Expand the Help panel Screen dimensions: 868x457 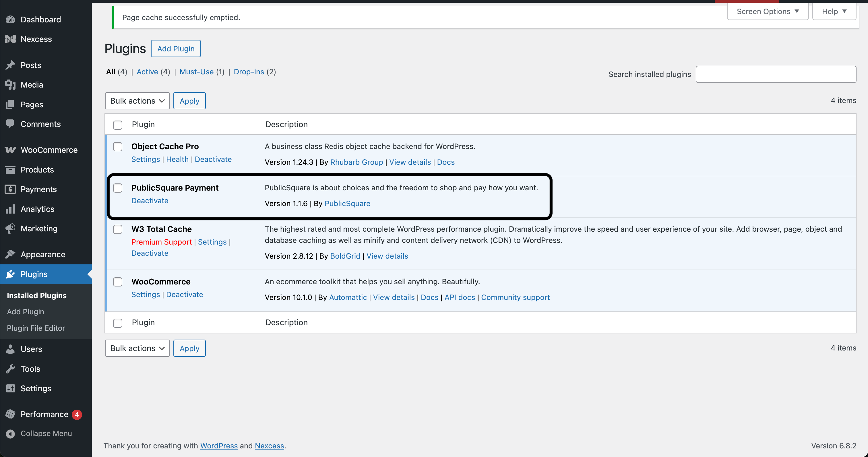point(834,11)
